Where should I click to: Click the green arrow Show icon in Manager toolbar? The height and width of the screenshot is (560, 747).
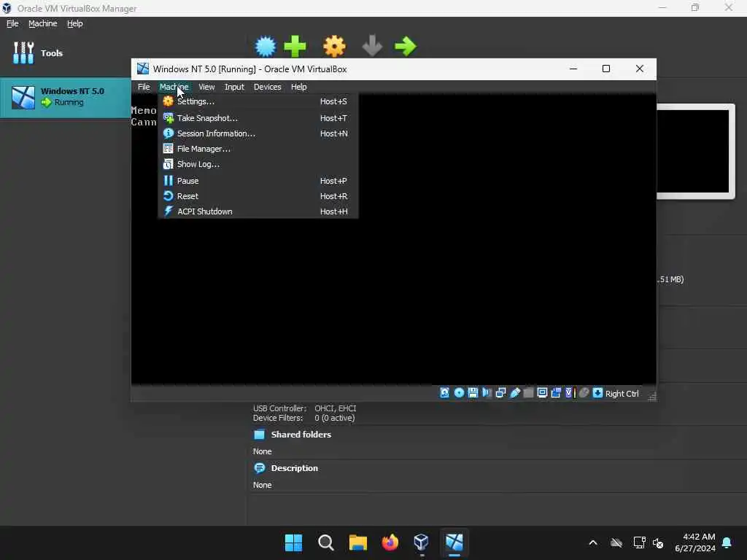(x=406, y=46)
